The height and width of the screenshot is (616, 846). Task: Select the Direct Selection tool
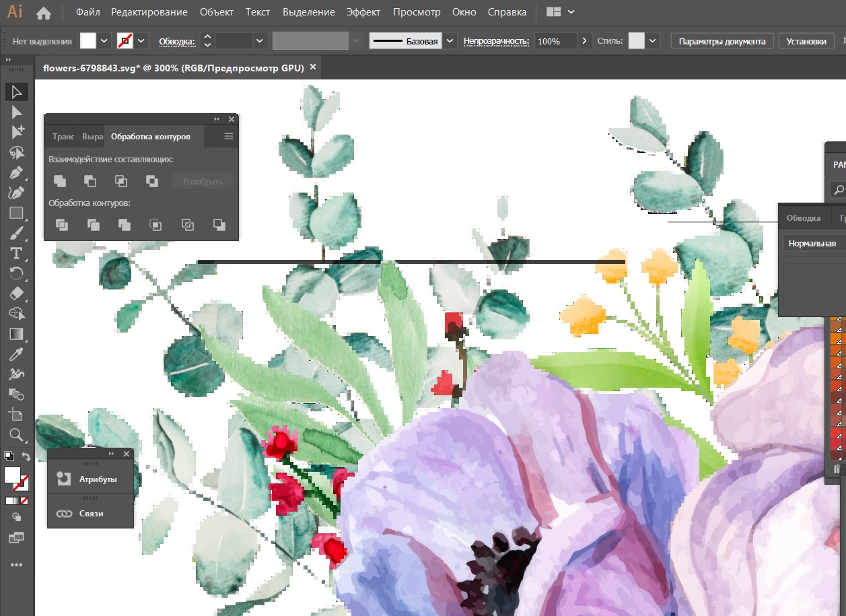[x=17, y=112]
